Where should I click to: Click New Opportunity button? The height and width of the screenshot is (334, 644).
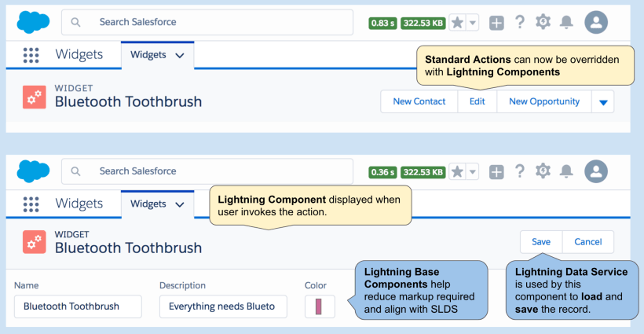point(544,101)
